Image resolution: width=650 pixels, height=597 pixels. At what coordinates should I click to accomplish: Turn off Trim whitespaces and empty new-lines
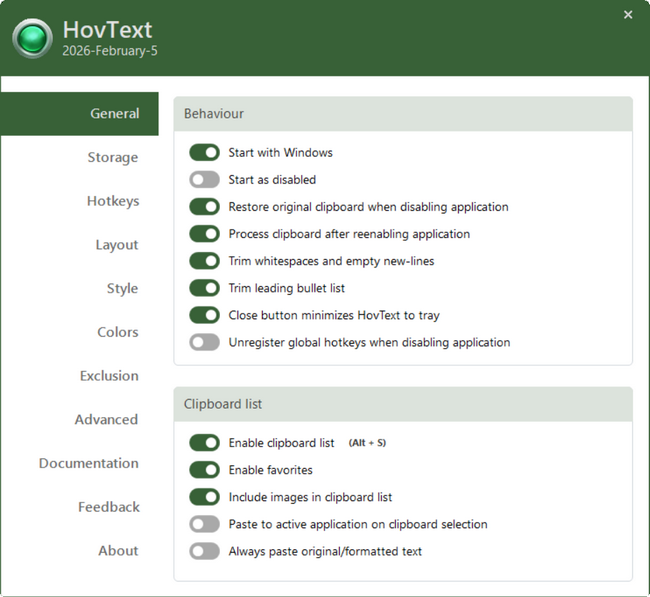point(204,261)
